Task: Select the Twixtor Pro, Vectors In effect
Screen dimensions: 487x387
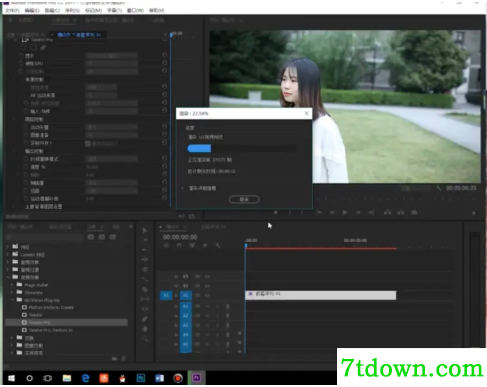Action: (51, 330)
